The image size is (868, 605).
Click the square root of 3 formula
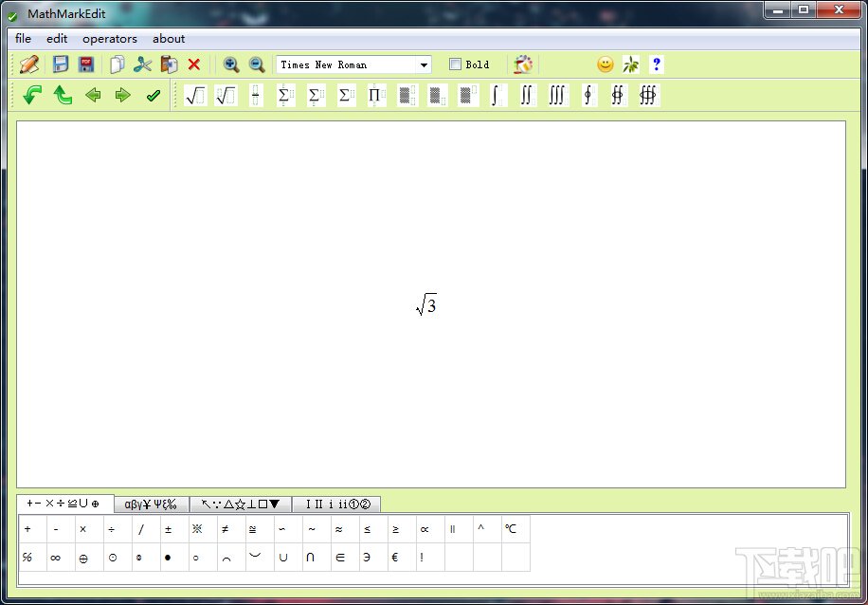(426, 304)
